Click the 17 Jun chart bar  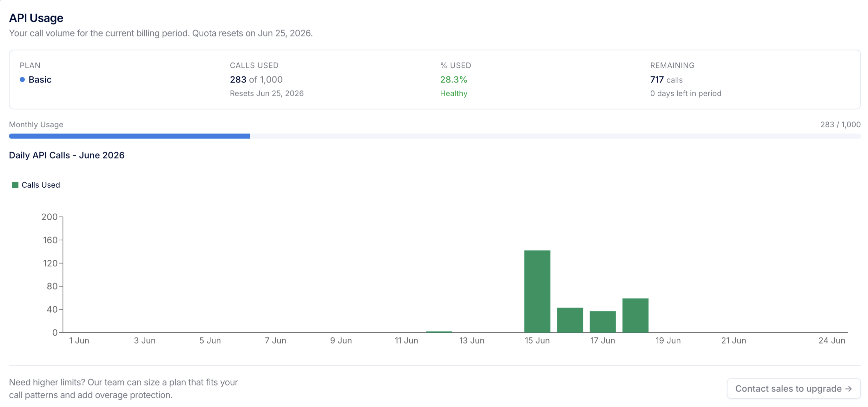[x=602, y=322]
